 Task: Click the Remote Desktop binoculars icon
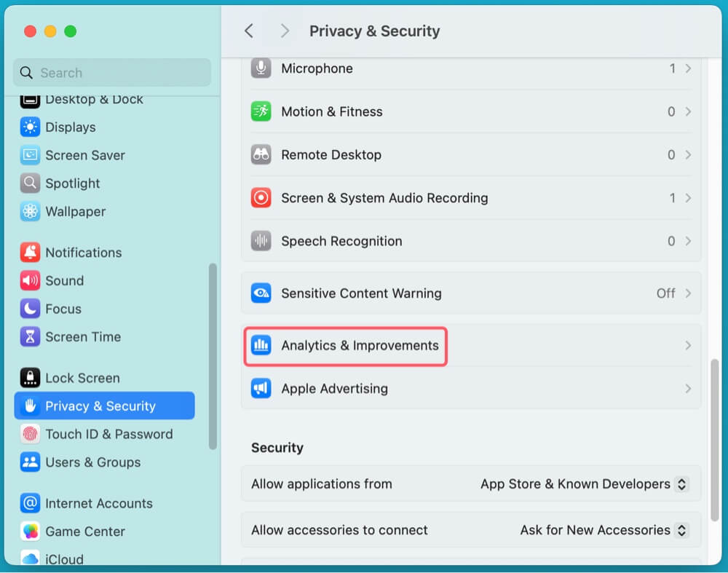tap(261, 154)
